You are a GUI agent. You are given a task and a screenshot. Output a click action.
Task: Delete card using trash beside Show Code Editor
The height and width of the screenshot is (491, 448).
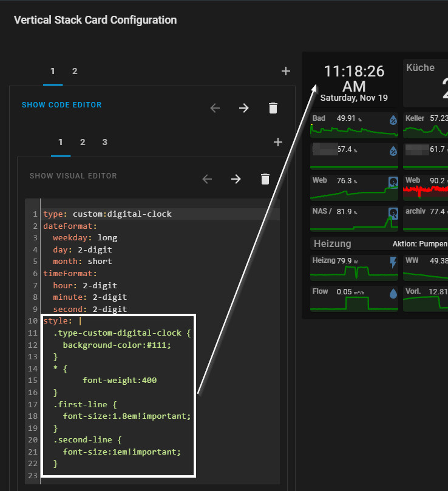click(273, 108)
